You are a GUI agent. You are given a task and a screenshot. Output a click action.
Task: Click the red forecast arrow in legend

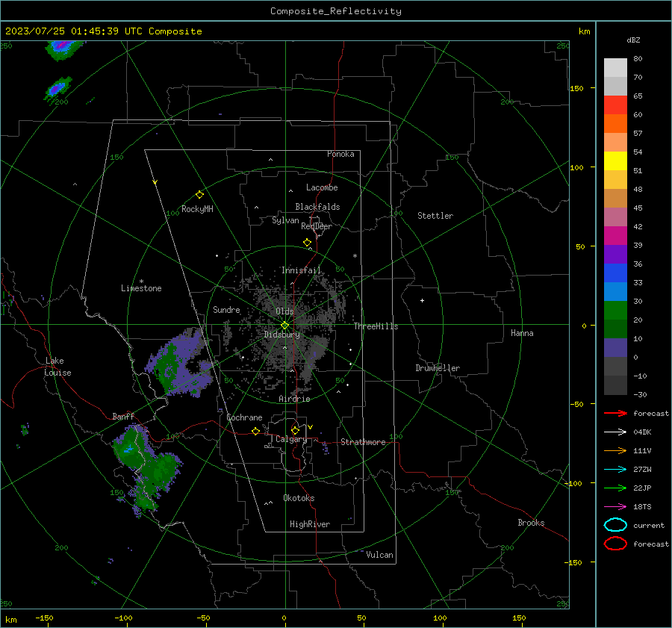click(x=615, y=413)
